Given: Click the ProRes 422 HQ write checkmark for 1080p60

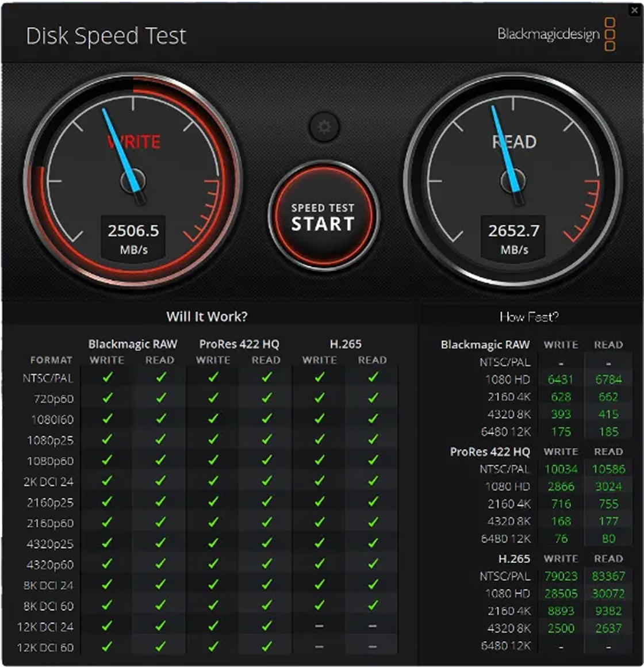Looking at the screenshot, I should 213,461.
